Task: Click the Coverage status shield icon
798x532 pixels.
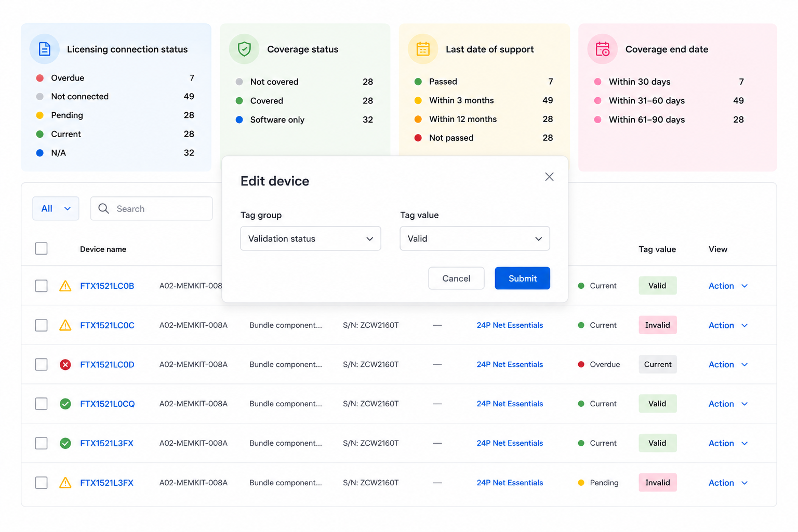Action: (x=244, y=49)
